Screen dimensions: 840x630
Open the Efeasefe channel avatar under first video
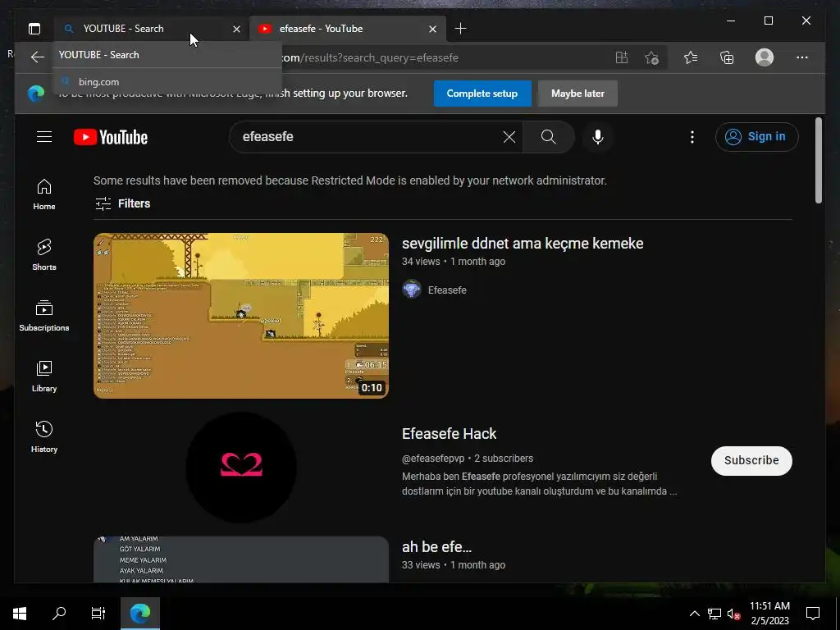point(412,290)
